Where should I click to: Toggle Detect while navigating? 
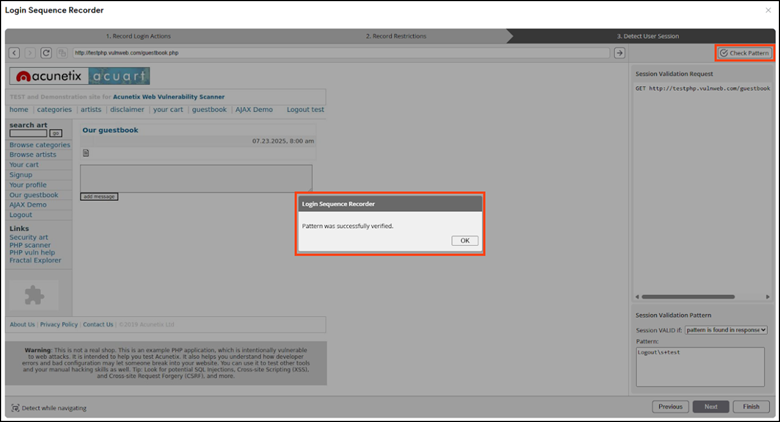click(49, 408)
